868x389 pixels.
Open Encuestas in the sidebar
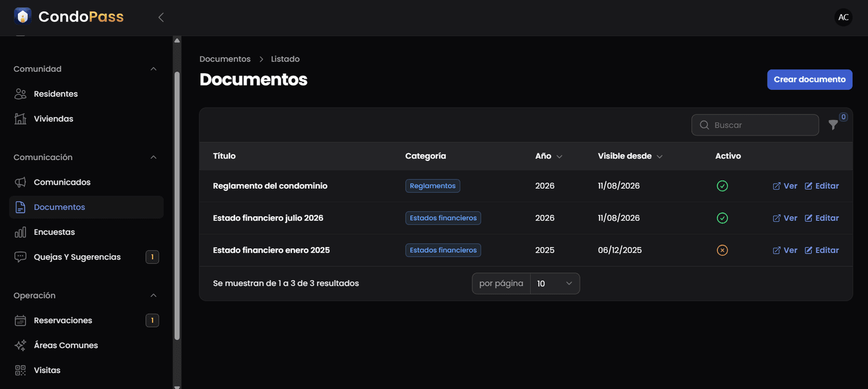[86, 232]
